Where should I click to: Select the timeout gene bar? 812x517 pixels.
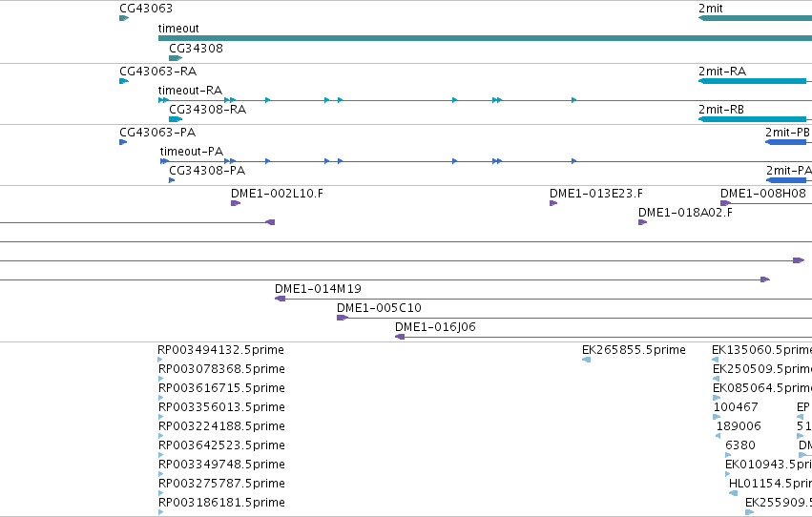485,38
